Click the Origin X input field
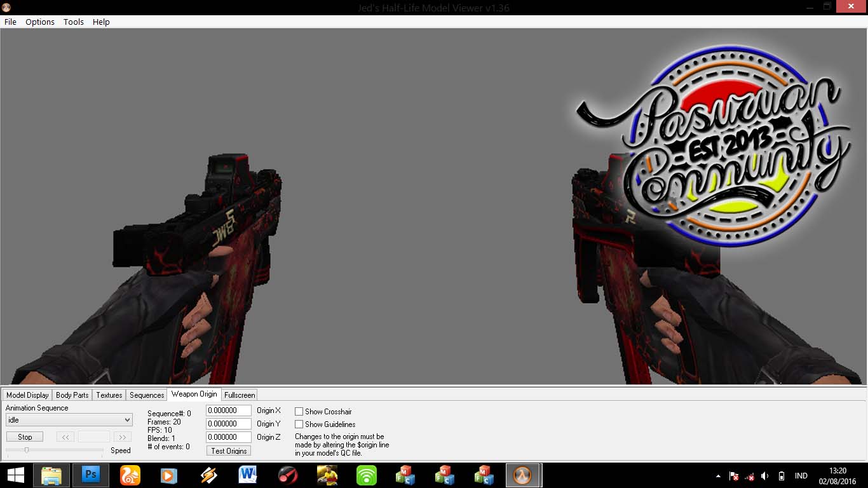Image resolution: width=868 pixels, height=488 pixels. click(229, 410)
